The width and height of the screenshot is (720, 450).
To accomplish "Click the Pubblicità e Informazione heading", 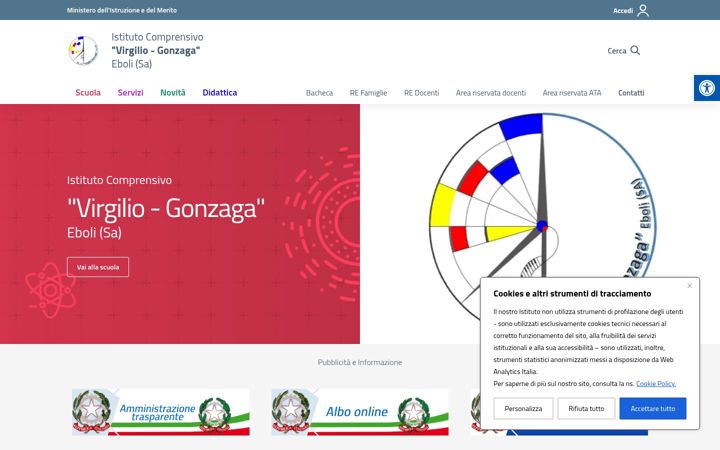I will pos(360,362).
